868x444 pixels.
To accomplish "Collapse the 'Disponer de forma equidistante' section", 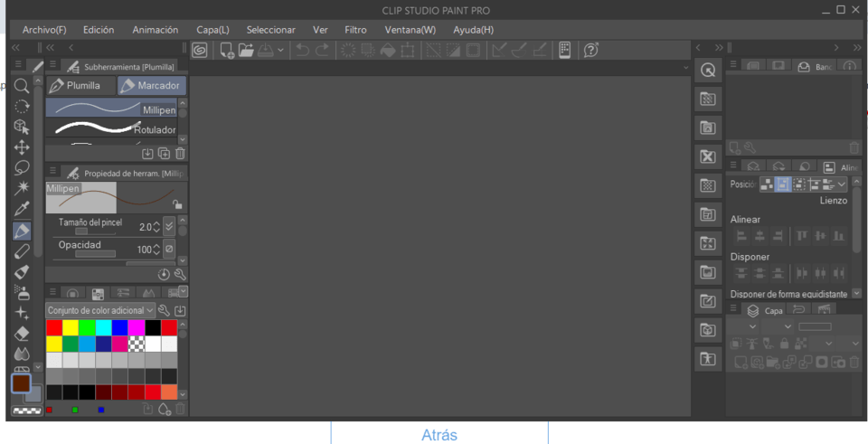I will coord(856,294).
